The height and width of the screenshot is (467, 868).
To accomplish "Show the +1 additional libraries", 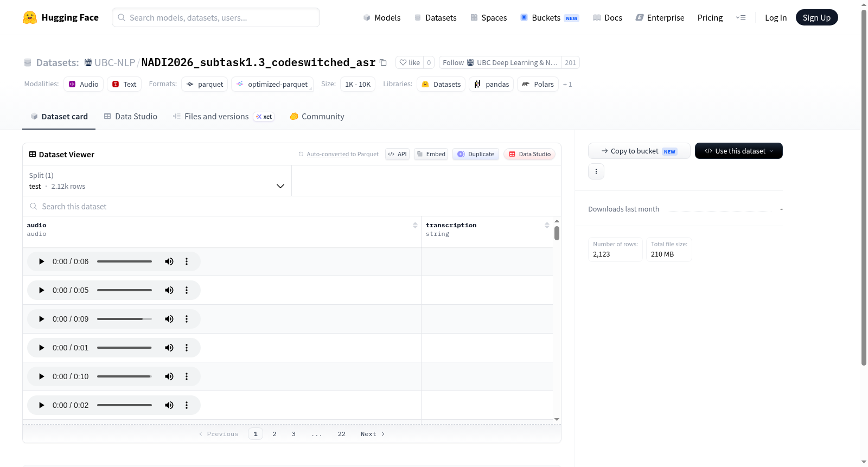I will (x=567, y=84).
